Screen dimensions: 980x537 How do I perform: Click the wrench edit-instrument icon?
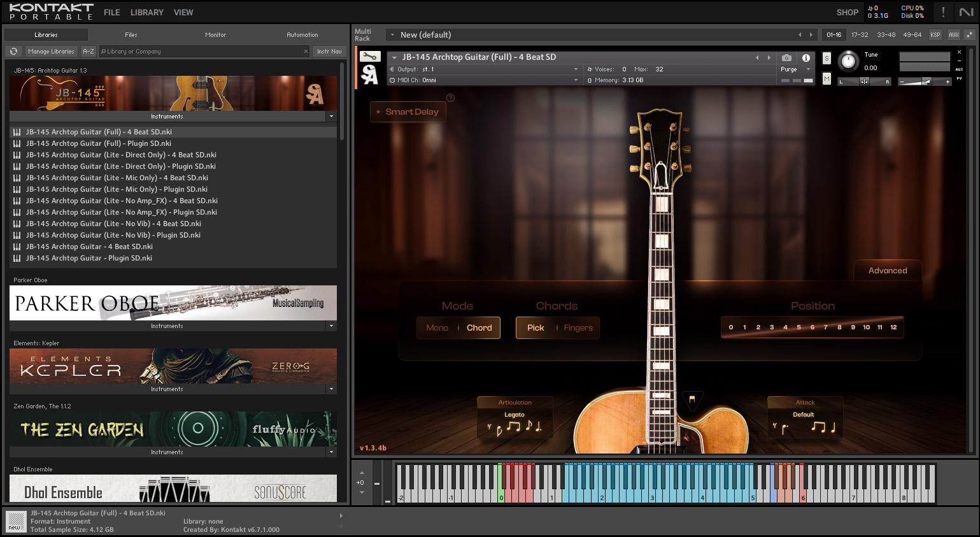click(370, 57)
